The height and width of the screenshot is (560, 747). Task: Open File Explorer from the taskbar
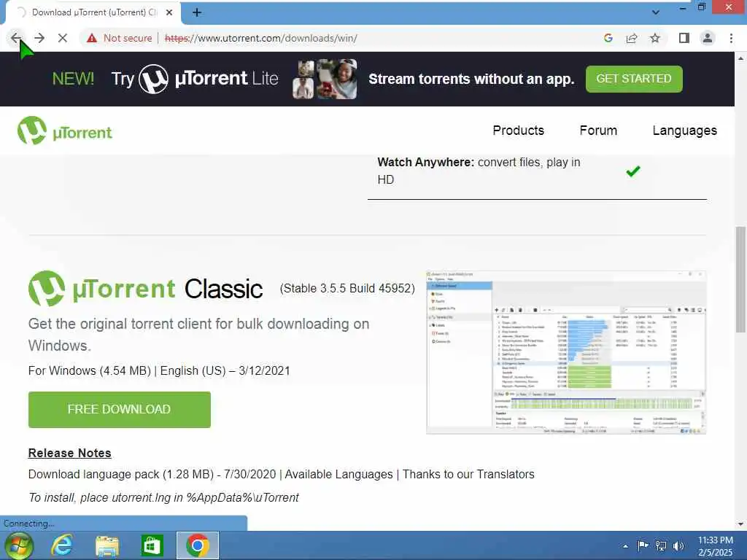point(107,545)
